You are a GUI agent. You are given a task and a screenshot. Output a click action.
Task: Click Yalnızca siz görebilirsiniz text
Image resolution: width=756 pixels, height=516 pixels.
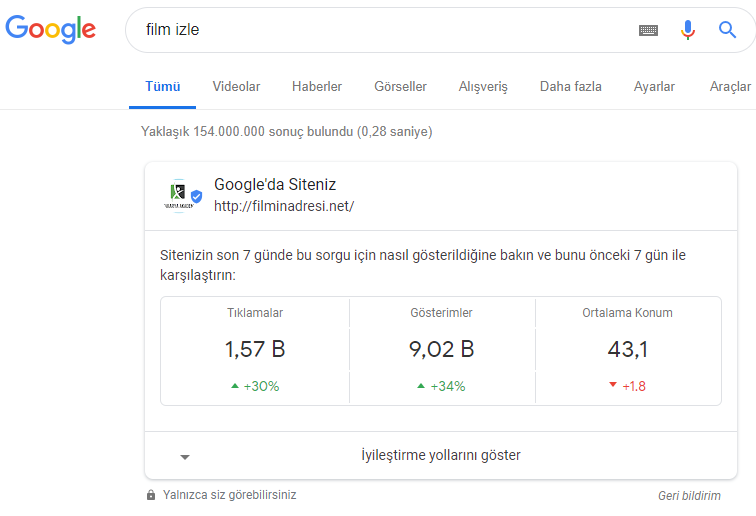pyautogui.click(x=230, y=495)
